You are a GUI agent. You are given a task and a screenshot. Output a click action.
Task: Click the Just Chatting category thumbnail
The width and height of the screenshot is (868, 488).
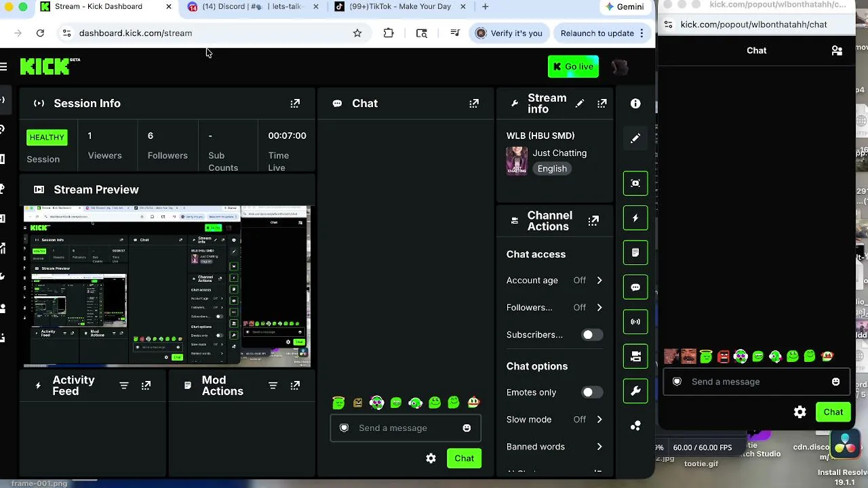(517, 161)
